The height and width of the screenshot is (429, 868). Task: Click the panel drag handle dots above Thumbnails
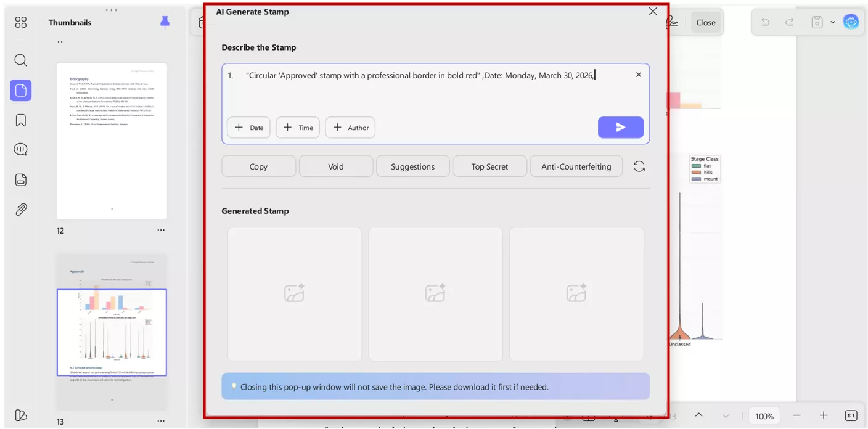[x=112, y=10]
